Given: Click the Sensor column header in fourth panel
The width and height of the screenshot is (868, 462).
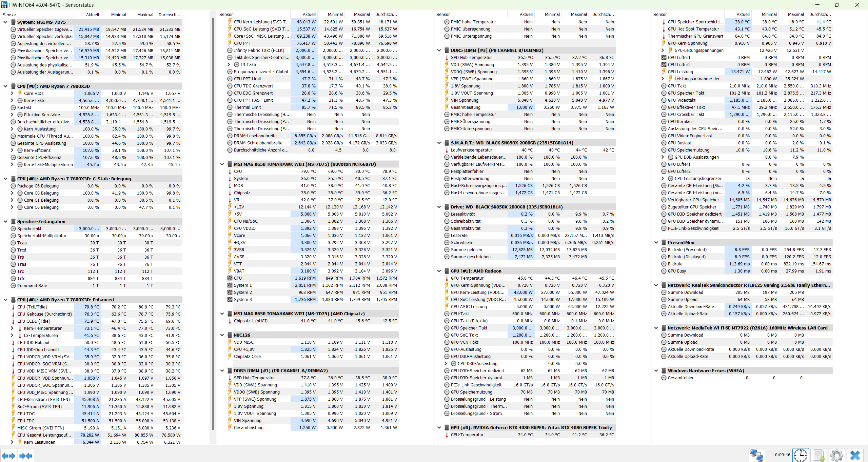Looking at the screenshot, I should pos(660,14).
